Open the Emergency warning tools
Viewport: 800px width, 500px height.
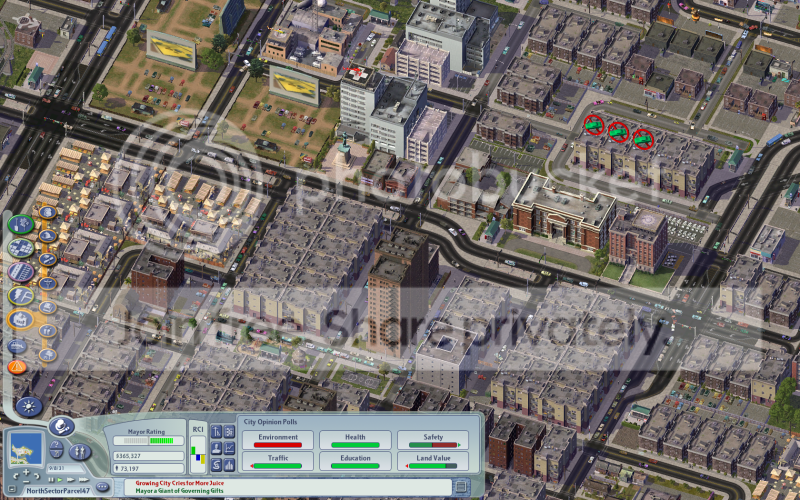17,367
